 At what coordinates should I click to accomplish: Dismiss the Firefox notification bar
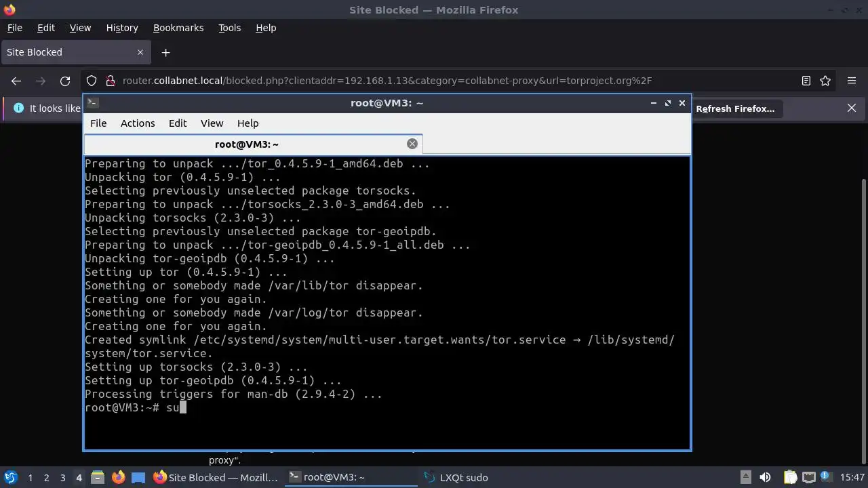(x=852, y=108)
